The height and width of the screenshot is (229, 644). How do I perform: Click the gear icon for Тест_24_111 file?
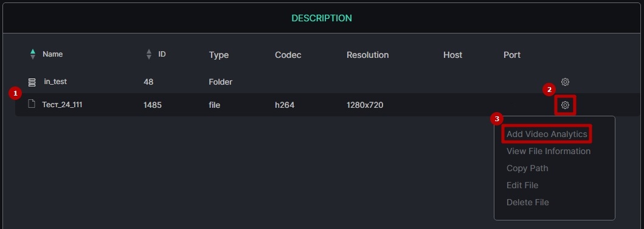[x=565, y=105]
